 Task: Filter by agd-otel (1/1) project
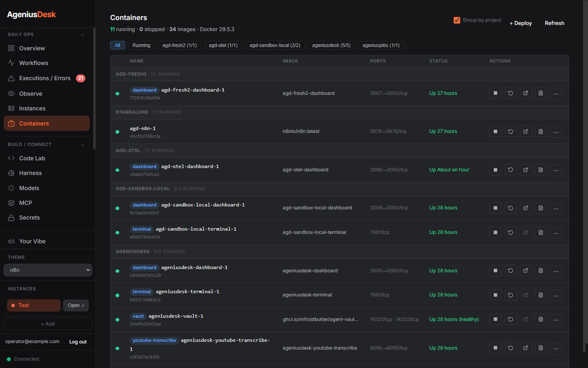(x=223, y=45)
